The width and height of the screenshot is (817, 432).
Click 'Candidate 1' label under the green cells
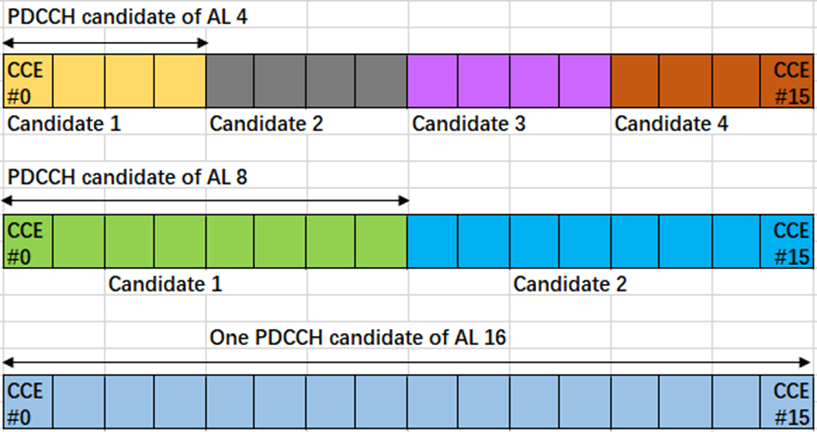coord(165,284)
